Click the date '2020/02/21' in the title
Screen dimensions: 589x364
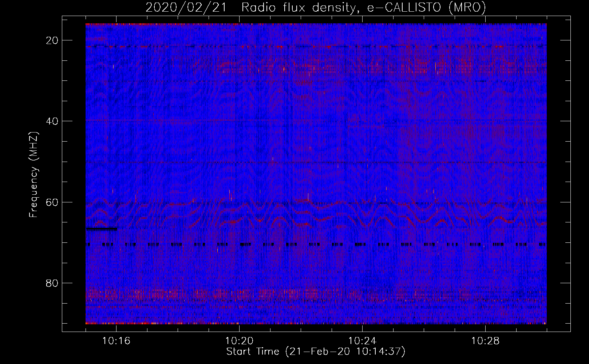coord(185,8)
